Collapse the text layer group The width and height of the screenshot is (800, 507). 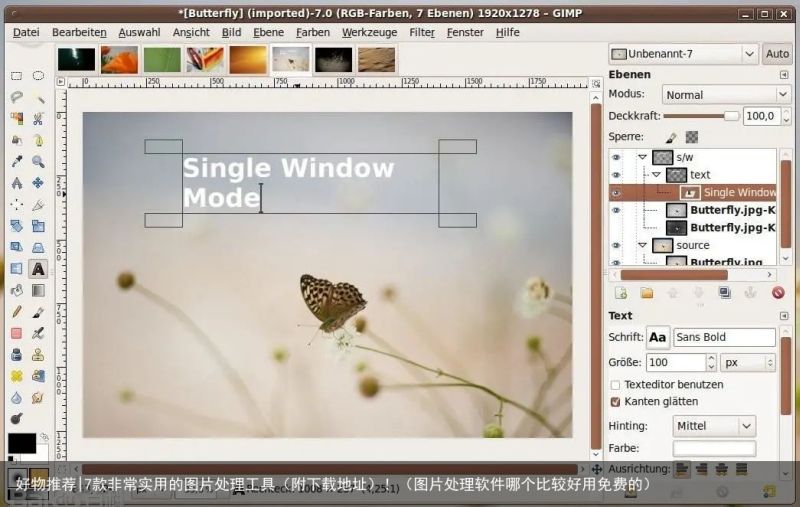(657, 175)
